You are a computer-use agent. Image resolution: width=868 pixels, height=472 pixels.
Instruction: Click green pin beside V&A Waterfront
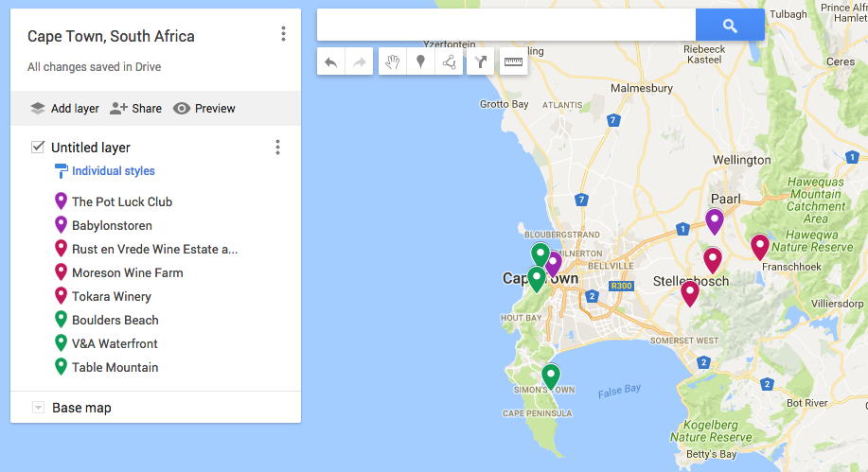[x=61, y=343]
